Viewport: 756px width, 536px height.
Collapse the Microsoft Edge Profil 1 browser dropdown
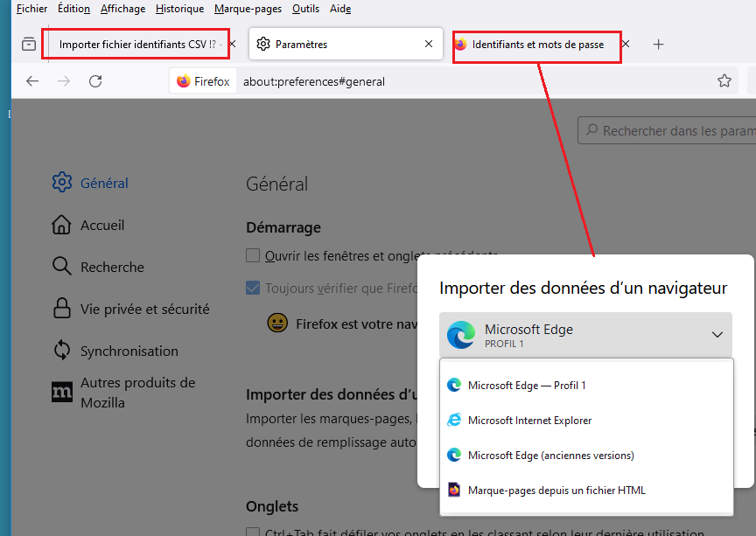(x=585, y=335)
